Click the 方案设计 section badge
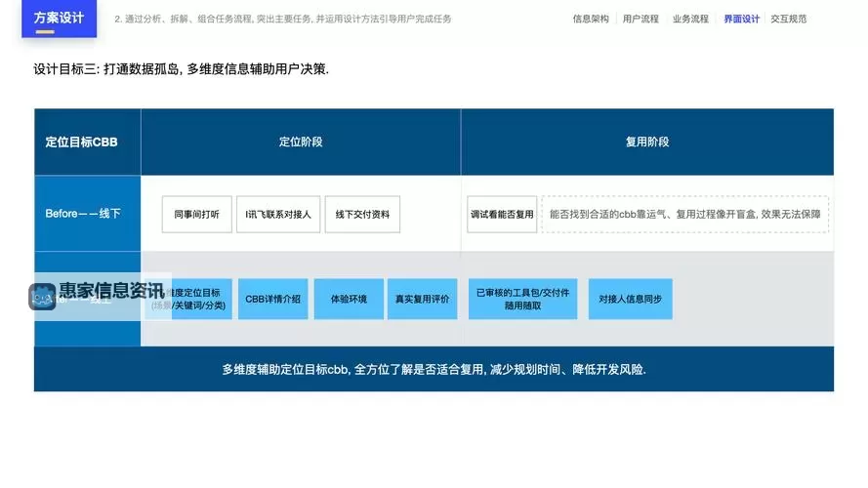Image resolution: width=868 pixels, height=488 pixels. (x=60, y=19)
